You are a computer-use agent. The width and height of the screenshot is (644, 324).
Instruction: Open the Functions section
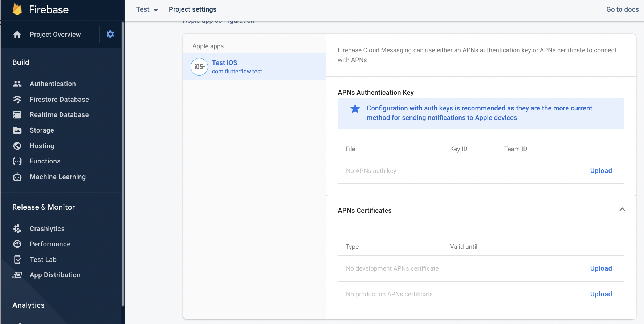pos(45,161)
